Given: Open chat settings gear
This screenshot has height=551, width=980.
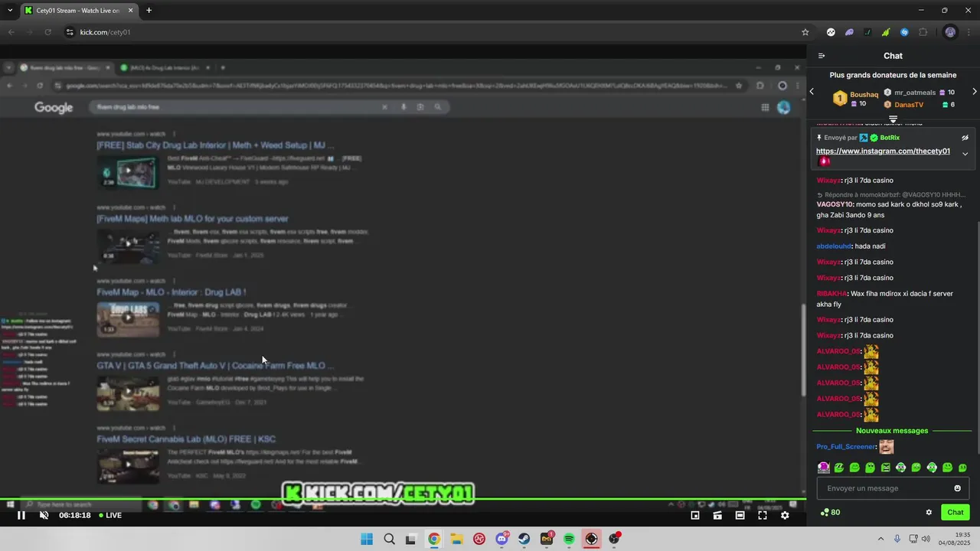Looking at the screenshot, I should click(x=929, y=513).
